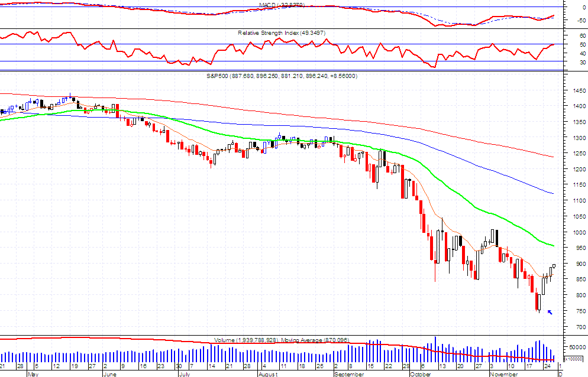588x377 pixels.
Task: Click the 800 price axis label
Action: [x=580, y=295]
